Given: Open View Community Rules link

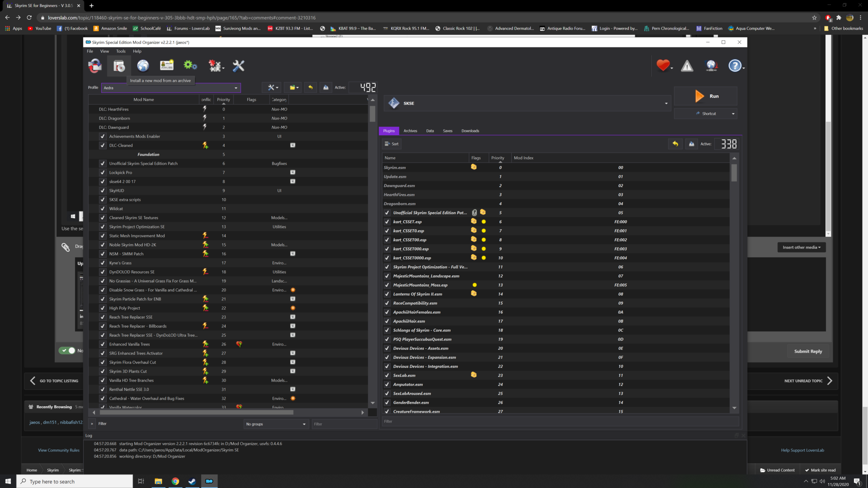Looking at the screenshot, I should 59,450.
